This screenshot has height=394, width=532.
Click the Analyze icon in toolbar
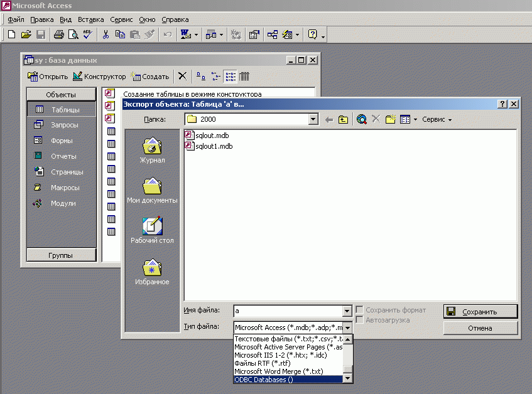[x=211, y=35]
